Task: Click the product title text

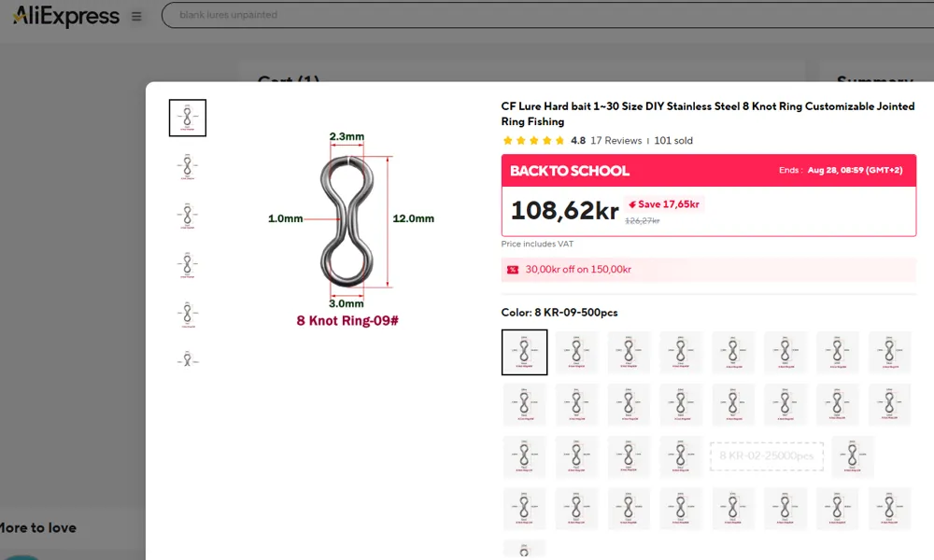Action: [x=708, y=114]
